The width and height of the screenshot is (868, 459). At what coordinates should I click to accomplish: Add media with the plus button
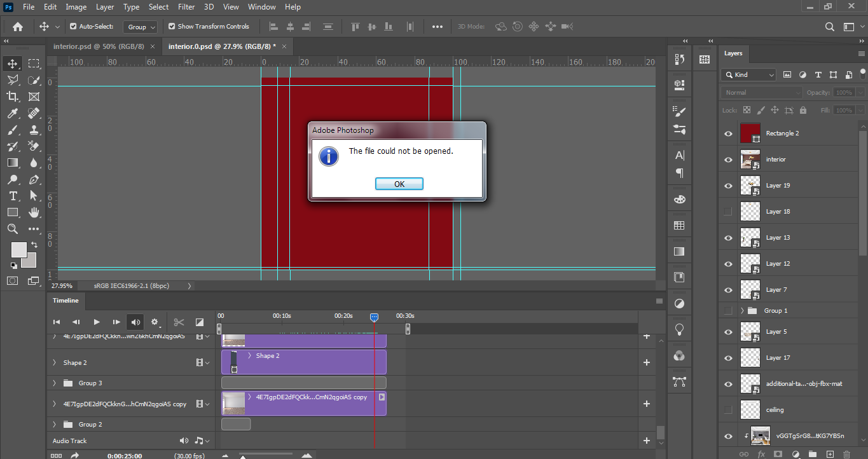coord(646,362)
